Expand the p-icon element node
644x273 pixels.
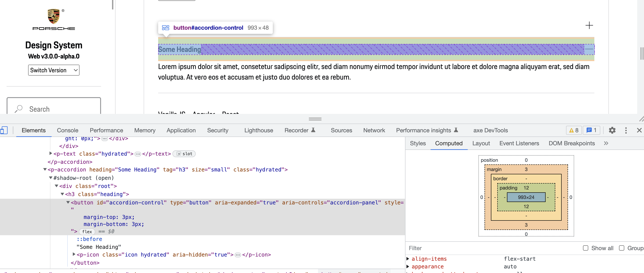pyautogui.click(x=74, y=255)
